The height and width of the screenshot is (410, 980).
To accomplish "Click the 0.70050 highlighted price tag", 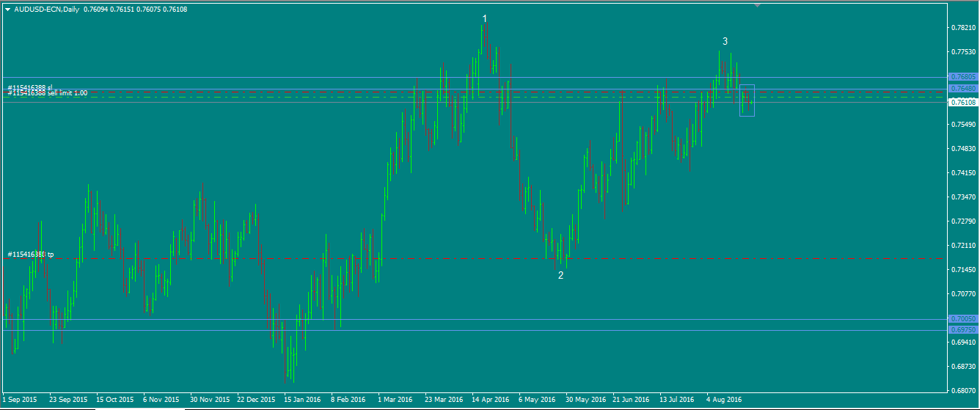I will click(x=962, y=319).
